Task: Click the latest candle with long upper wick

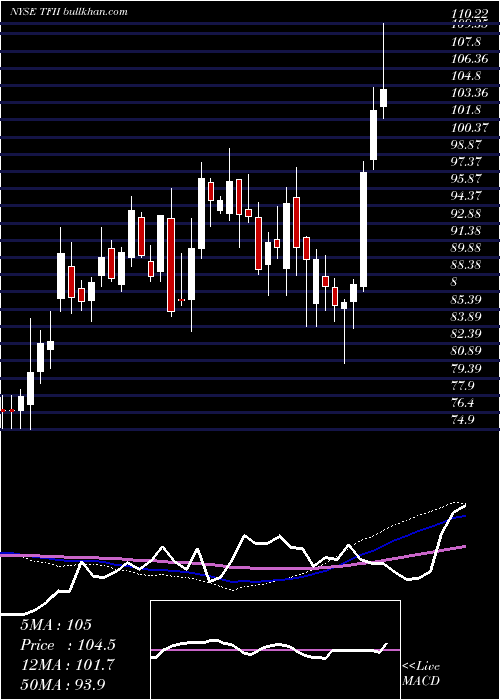Action: tap(383, 71)
